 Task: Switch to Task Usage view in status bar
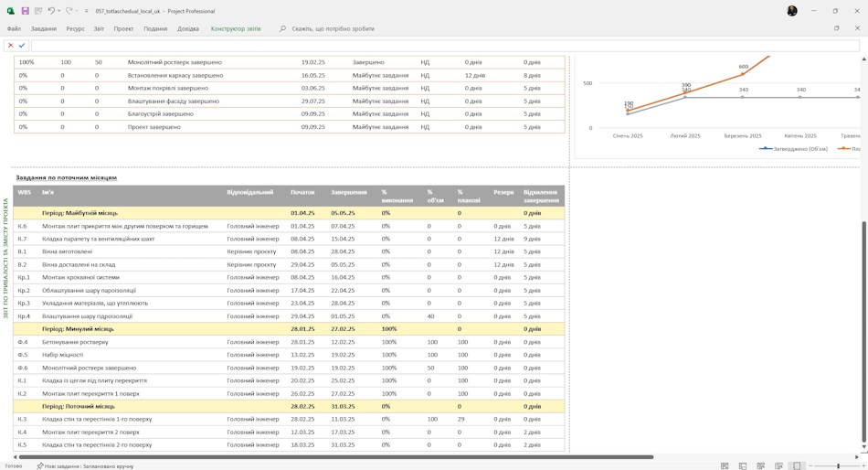click(x=743, y=466)
